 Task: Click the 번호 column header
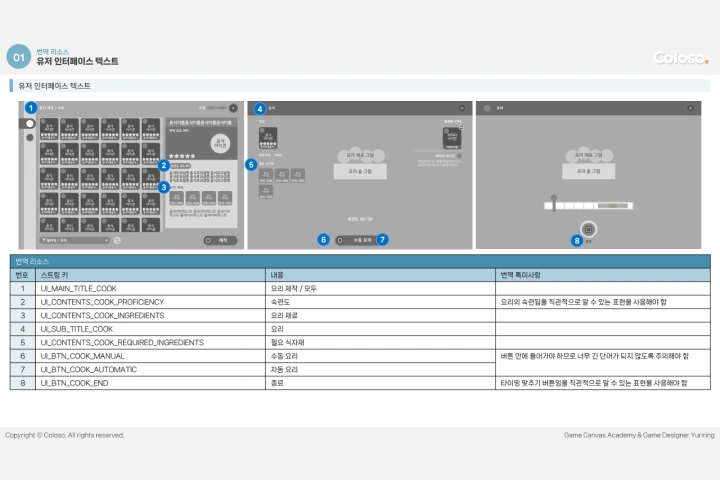pos(22,275)
